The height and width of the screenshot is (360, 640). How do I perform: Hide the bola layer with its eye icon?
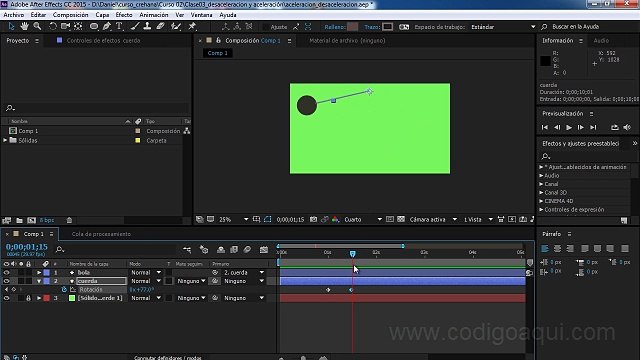[x=6, y=272]
